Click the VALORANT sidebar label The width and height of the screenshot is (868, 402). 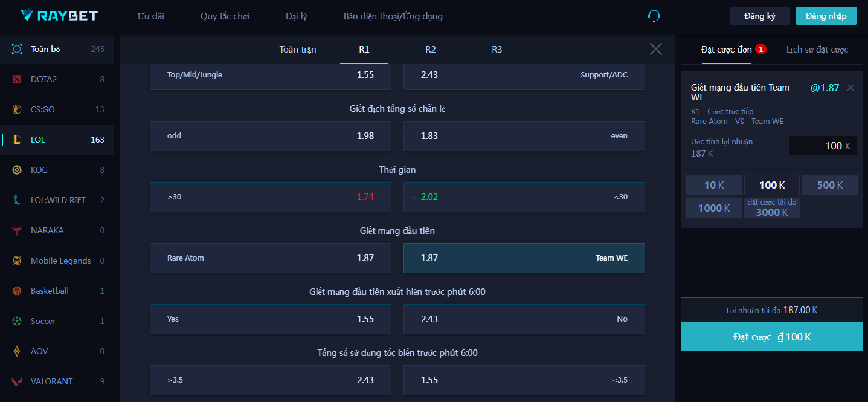pos(52,381)
